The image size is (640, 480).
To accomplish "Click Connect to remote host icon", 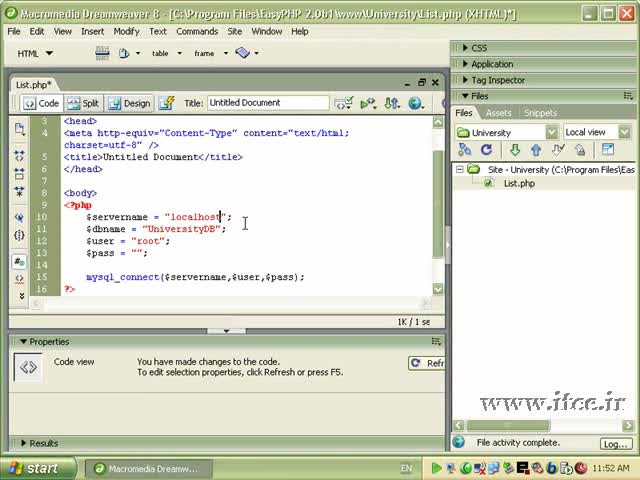I will coord(464,150).
